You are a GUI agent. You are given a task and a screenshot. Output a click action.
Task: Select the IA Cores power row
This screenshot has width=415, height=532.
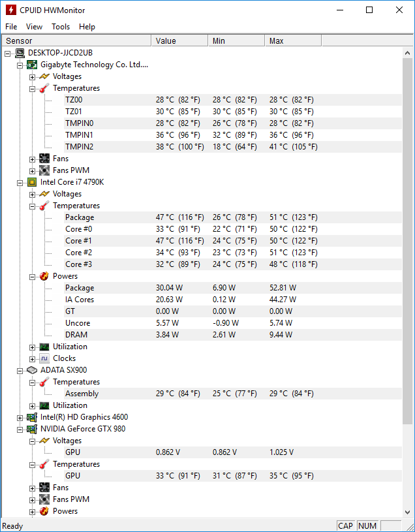232,300
